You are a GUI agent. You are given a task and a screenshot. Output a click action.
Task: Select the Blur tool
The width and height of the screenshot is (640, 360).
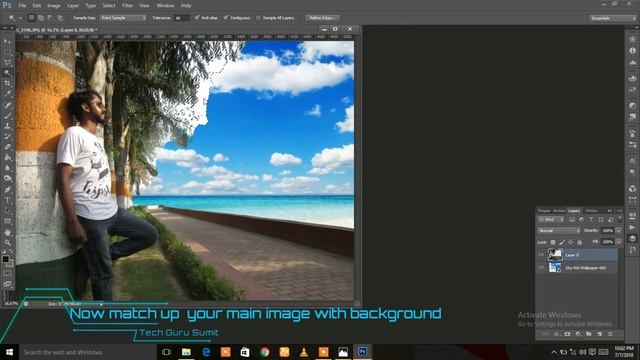[x=7, y=168]
